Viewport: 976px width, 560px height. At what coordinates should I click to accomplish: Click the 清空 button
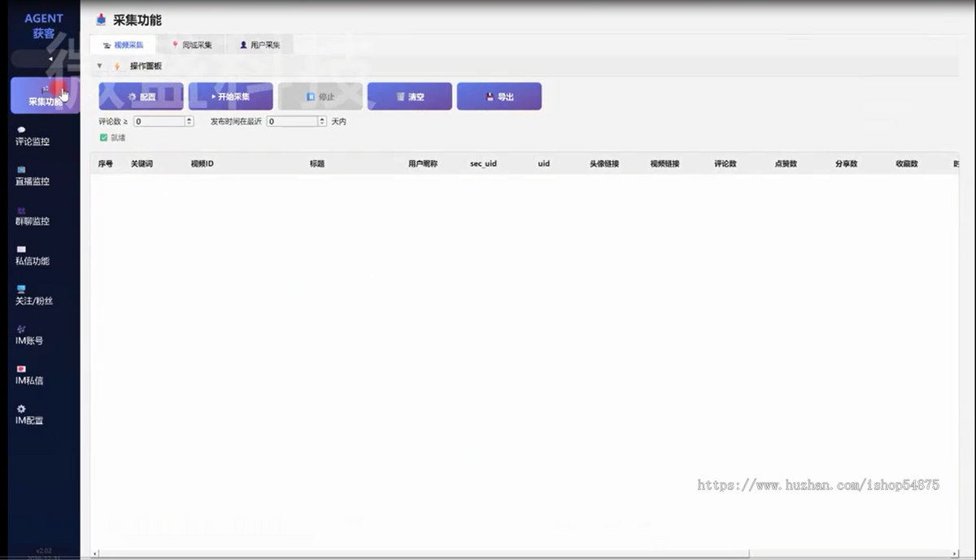(410, 97)
